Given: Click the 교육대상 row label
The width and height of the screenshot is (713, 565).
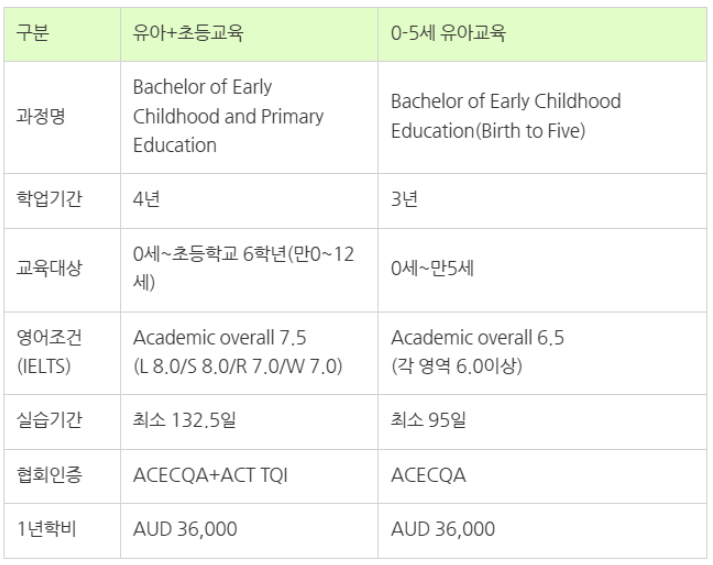Looking at the screenshot, I should [x=62, y=270].
